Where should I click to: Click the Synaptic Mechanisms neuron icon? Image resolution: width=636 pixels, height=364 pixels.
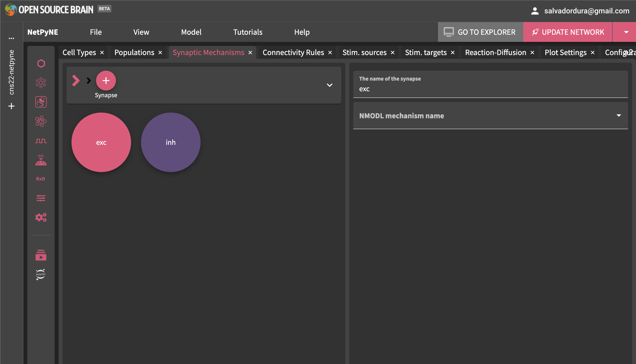tap(41, 102)
